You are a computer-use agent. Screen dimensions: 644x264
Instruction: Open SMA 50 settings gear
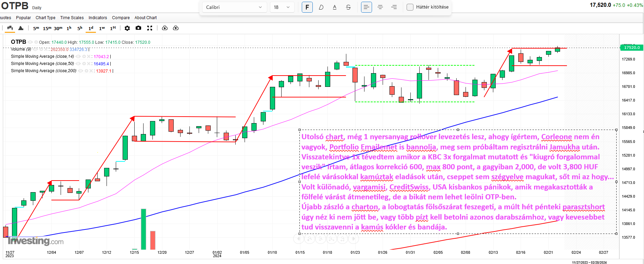(84, 64)
